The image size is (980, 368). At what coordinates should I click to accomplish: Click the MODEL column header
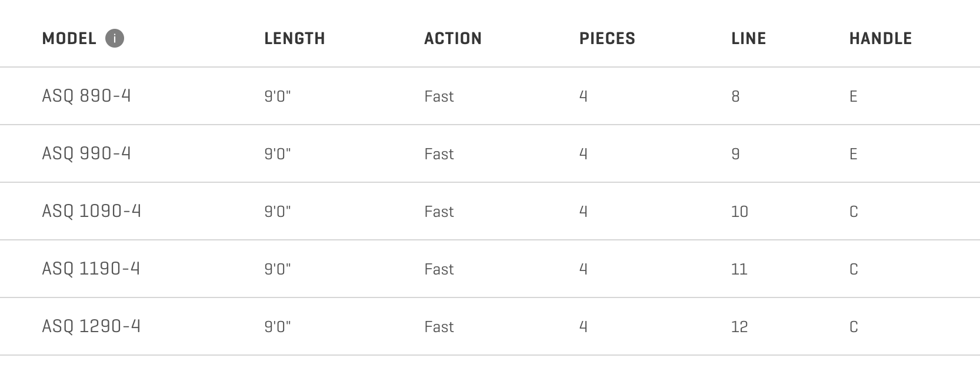click(69, 39)
